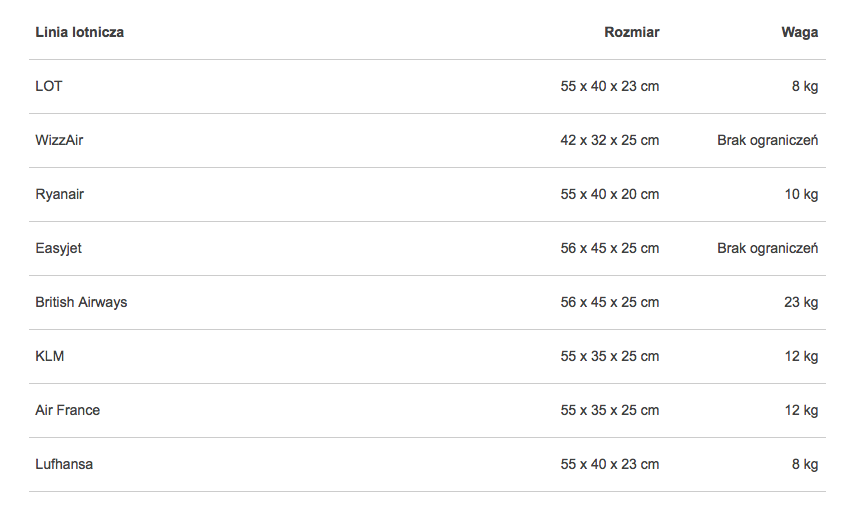Click Air France size '55 x 35 x 25 cm'

[x=609, y=410]
